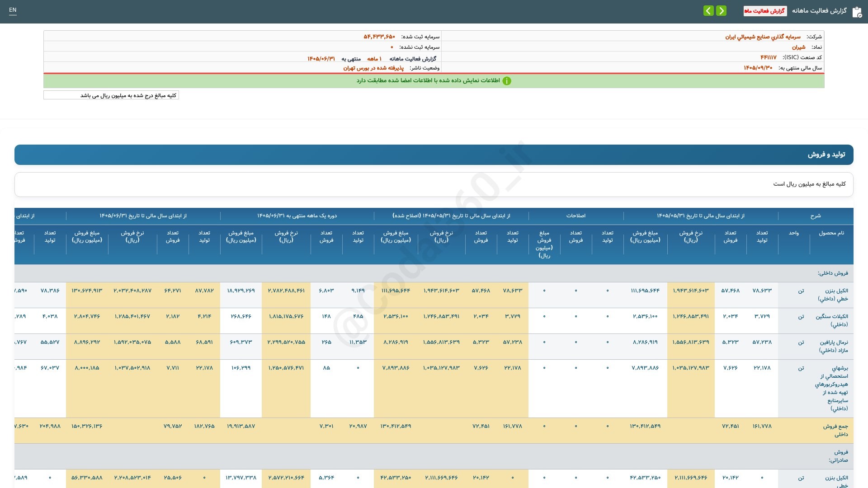Select the الکیل بنزن خطی (داخلی) product row label

click(833, 295)
